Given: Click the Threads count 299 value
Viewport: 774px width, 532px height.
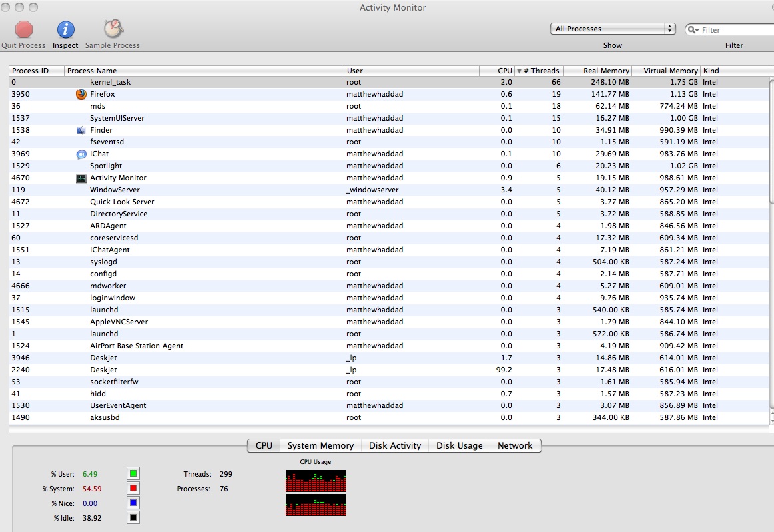Looking at the screenshot, I should point(226,474).
